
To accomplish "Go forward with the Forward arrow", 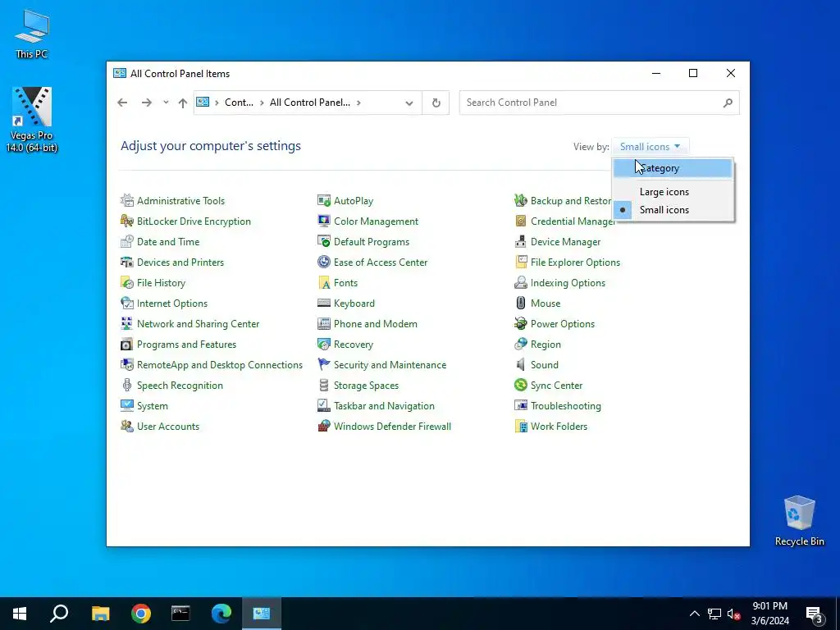I will point(146,103).
